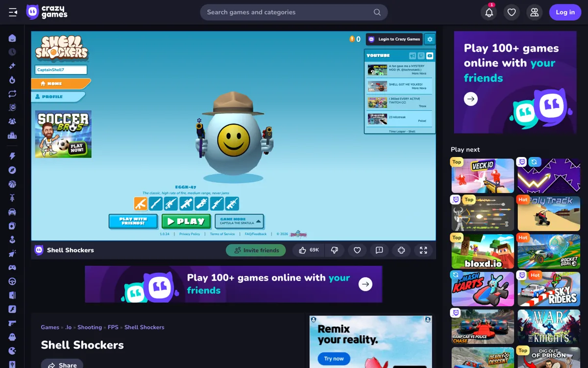The image size is (588, 368).
Task: Click the search games input field
Action: 294,12
